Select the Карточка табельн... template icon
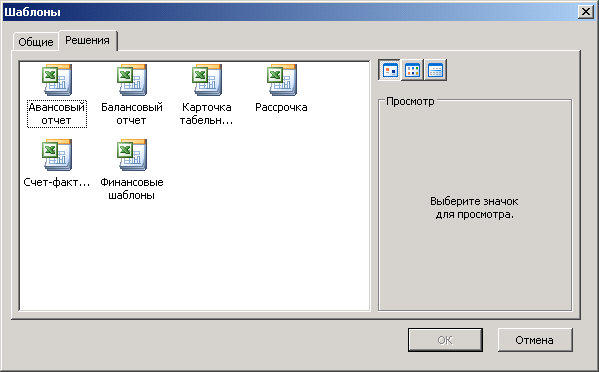This screenshot has width=599, height=372. pos(207,80)
